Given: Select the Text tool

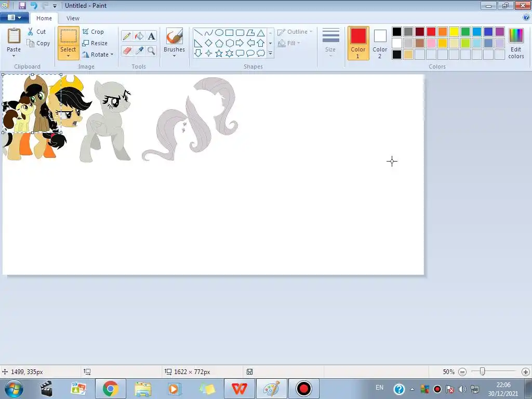Looking at the screenshot, I should [x=151, y=36].
